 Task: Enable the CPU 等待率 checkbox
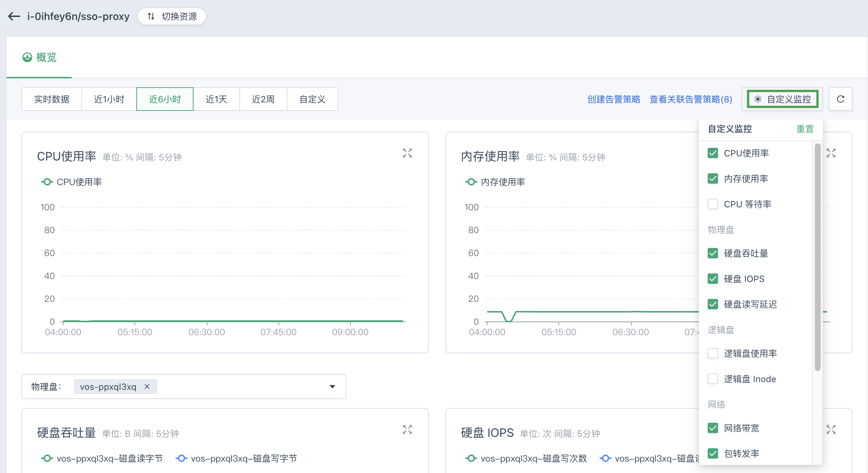(x=713, y=204)
